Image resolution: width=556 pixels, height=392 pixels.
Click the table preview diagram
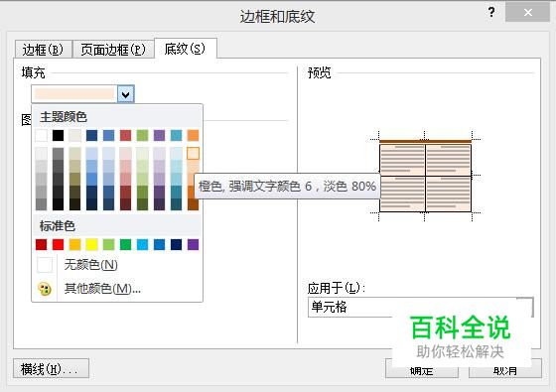click(x=425, y=176)
